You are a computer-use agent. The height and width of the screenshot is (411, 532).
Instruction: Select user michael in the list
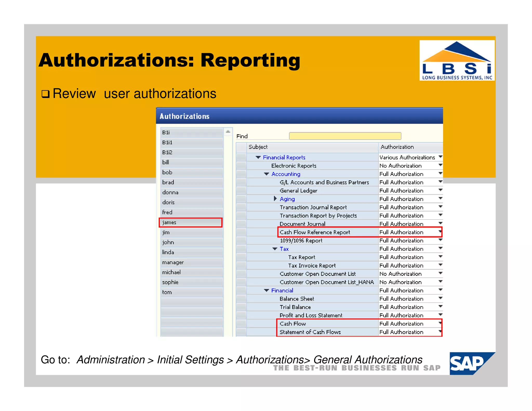(x=192, y=273)
